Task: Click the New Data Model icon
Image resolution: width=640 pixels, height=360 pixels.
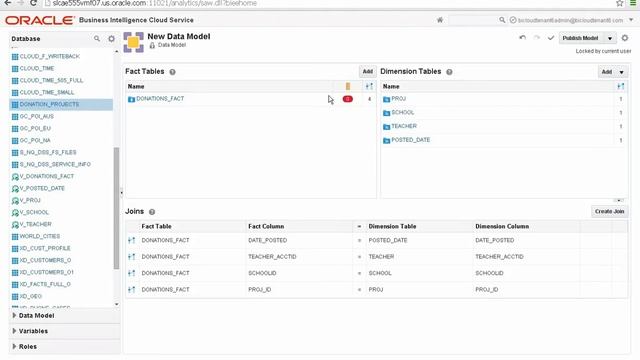Action: pos(133,42)
